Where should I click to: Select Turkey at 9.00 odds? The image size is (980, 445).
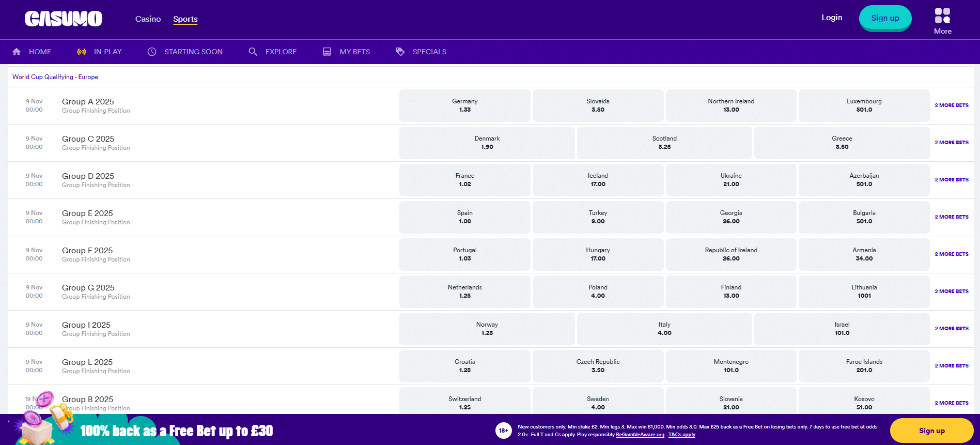pos(598,217)
